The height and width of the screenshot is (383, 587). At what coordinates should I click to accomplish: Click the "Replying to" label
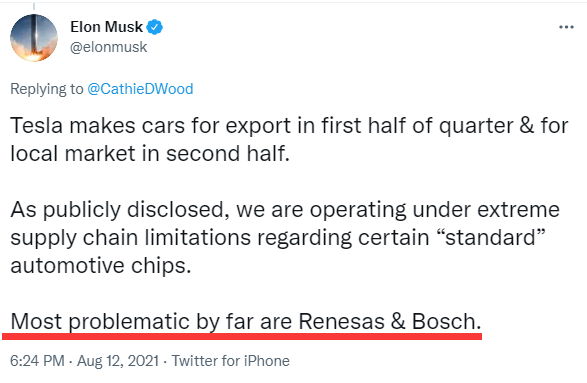click(x=47, y=89)
